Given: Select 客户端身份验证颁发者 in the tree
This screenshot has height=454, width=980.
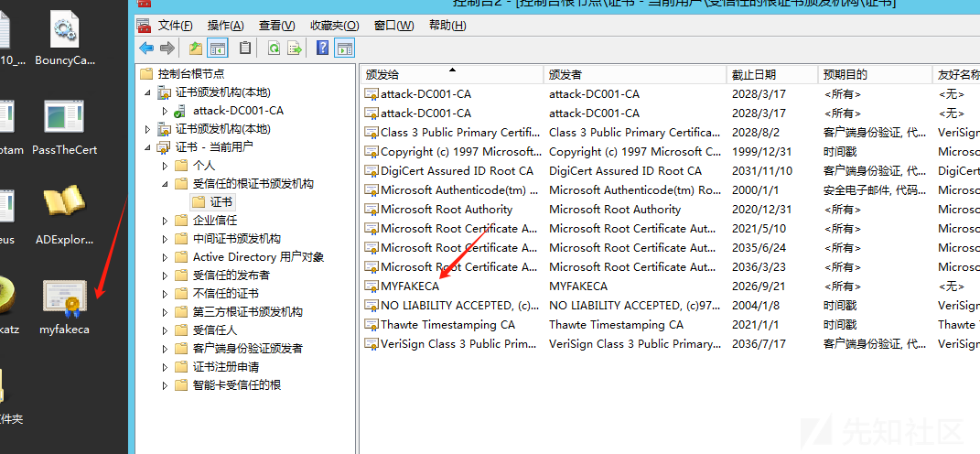Looking at the screenshot, I should [x=248, y=349].
